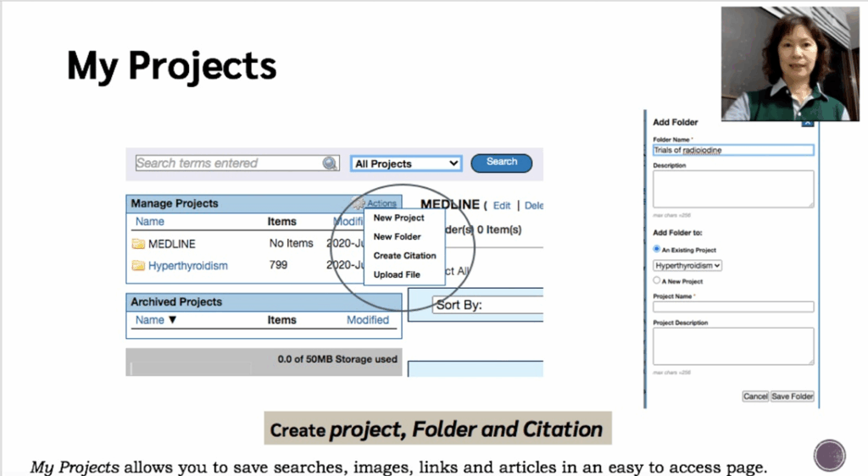Expand the Hyperthyroidism project dropdown
The image size is (868, 476).
(x=687, y=265)
